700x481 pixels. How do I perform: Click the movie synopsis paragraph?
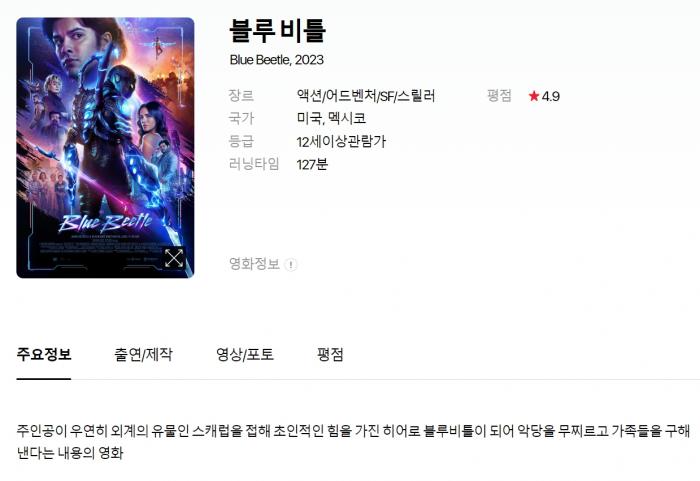tap(353, 442)
